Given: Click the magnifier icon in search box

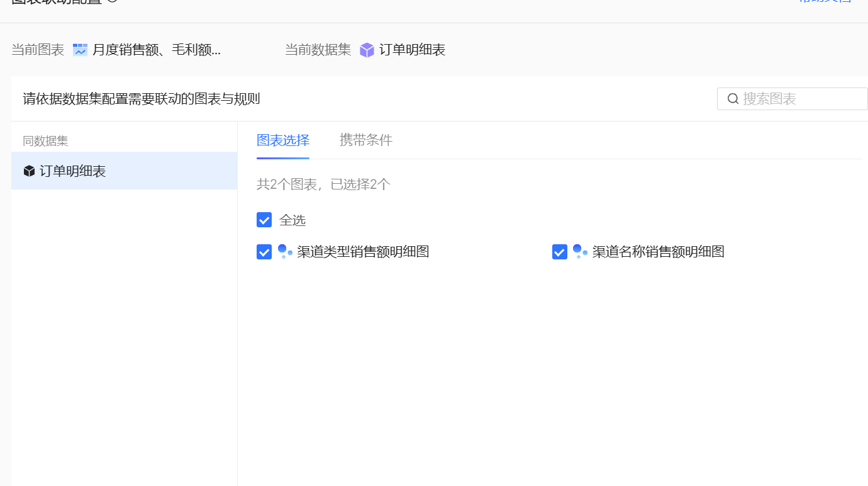Looking at the screenshot, I should 733,99.
